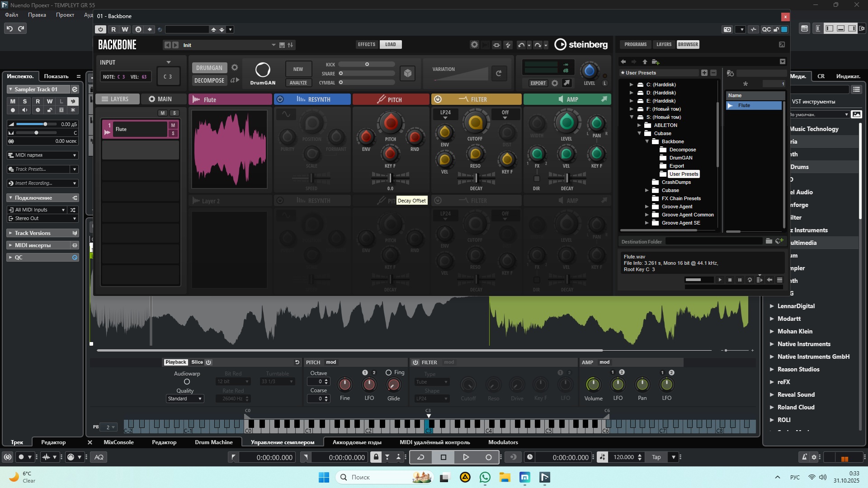
Task: Adjust the Sampler Track volume slider
Action: coord(36,124)
